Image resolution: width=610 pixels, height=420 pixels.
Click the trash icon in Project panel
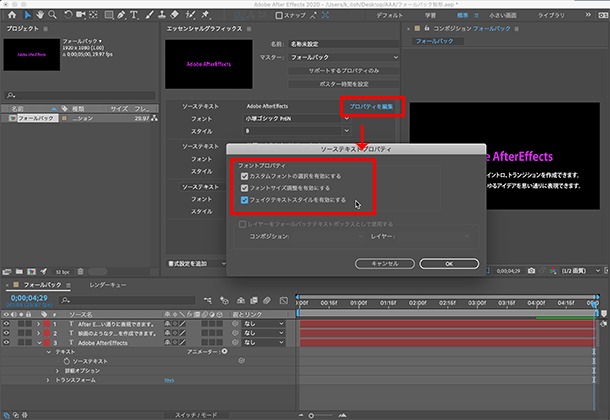point(81,271)
